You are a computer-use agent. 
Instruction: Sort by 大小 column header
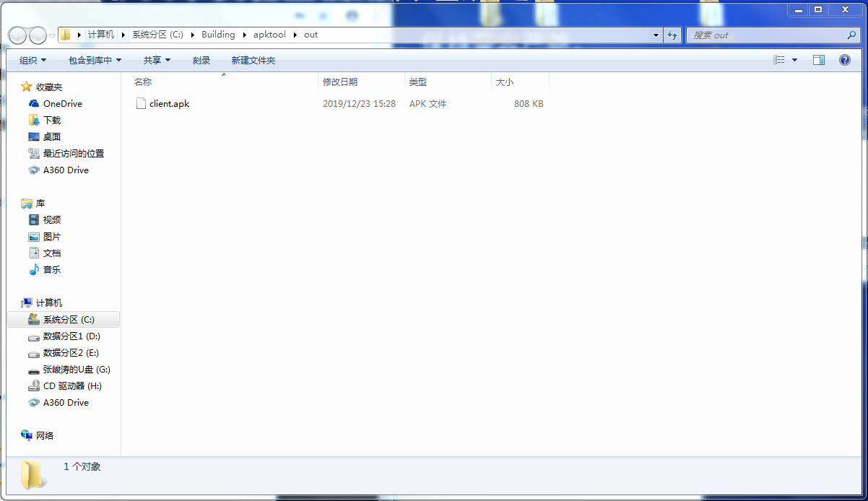pyautogui.click(x=520, y=82)
